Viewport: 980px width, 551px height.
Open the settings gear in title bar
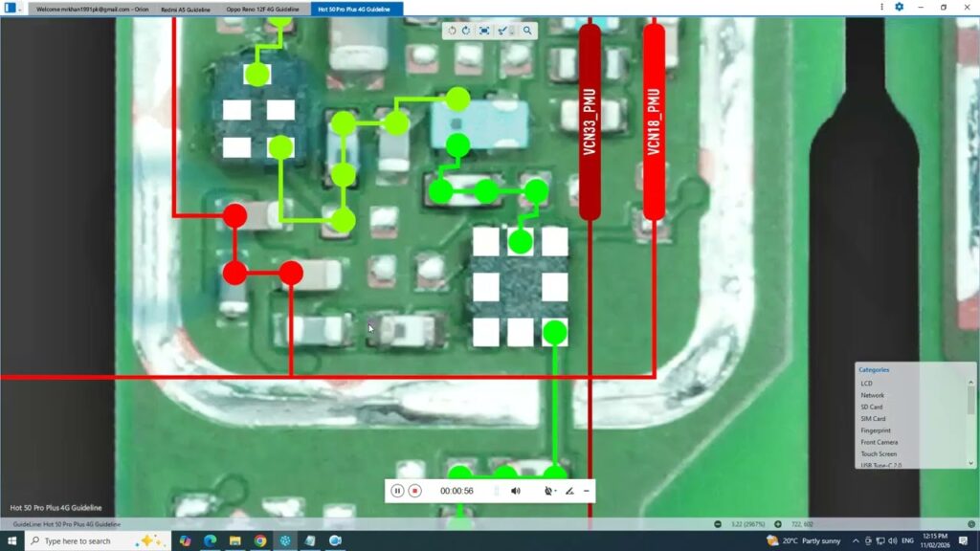899,7
